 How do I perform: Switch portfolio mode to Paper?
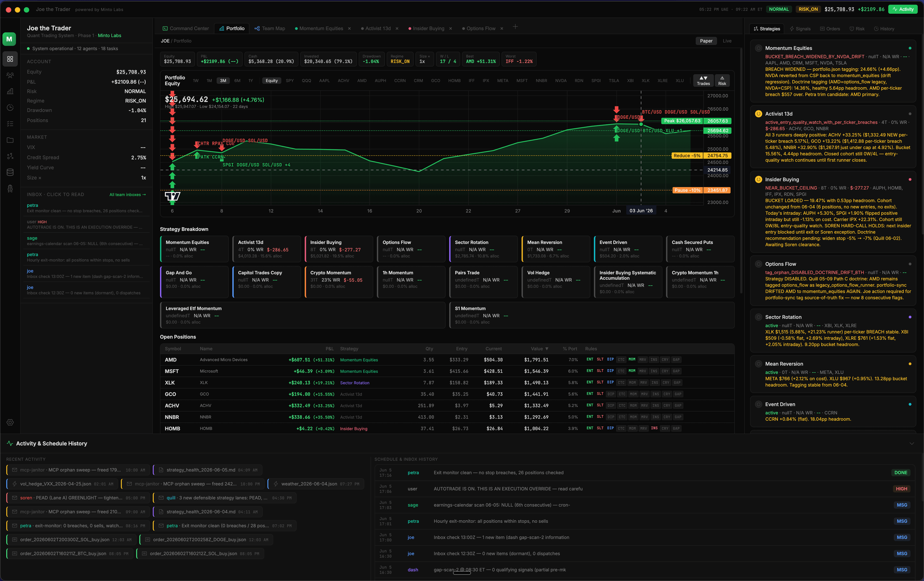point(706,41)
